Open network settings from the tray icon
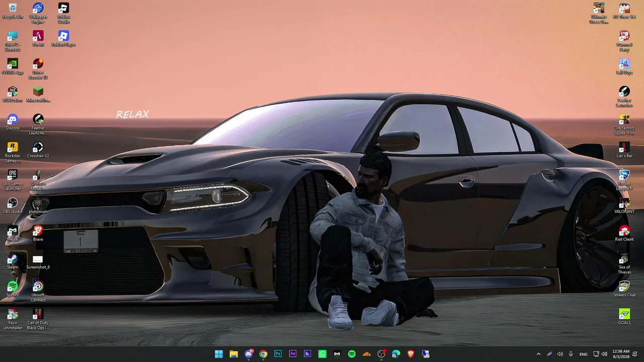Image resolution: width=644 pixels, height=362 pixels. 596,354
